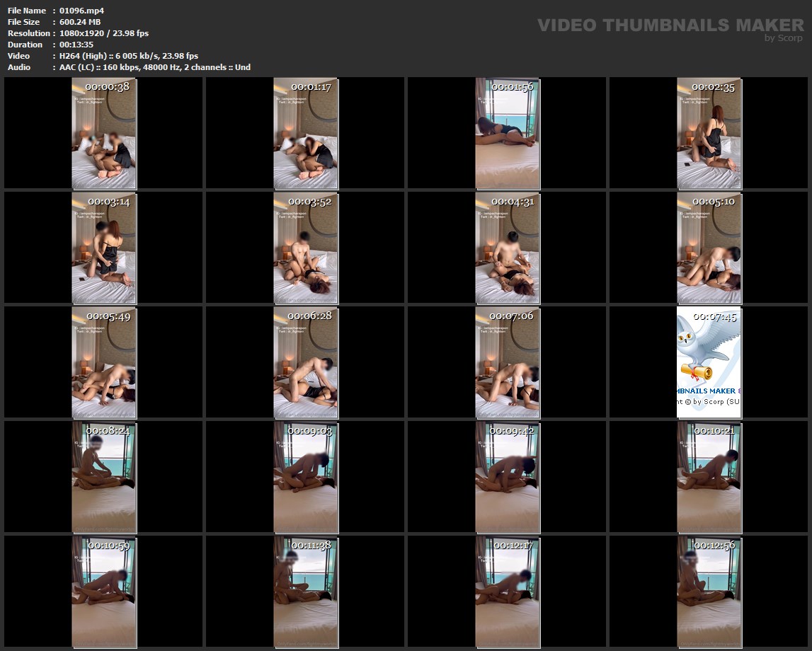Image resolution: width=812 pixels, height=651 pixels.
Task: Select the thumbnail at 00:01:17
Action: (306, 133)
